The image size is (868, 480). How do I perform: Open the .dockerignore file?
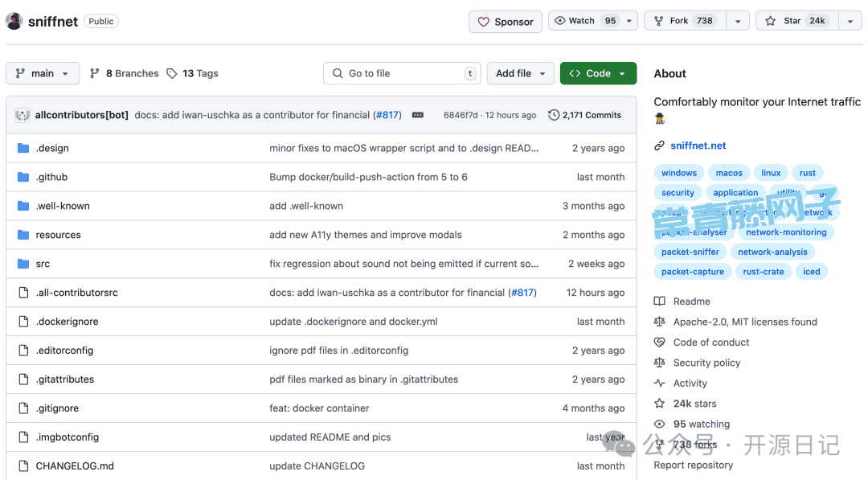(x=67, y=321)
